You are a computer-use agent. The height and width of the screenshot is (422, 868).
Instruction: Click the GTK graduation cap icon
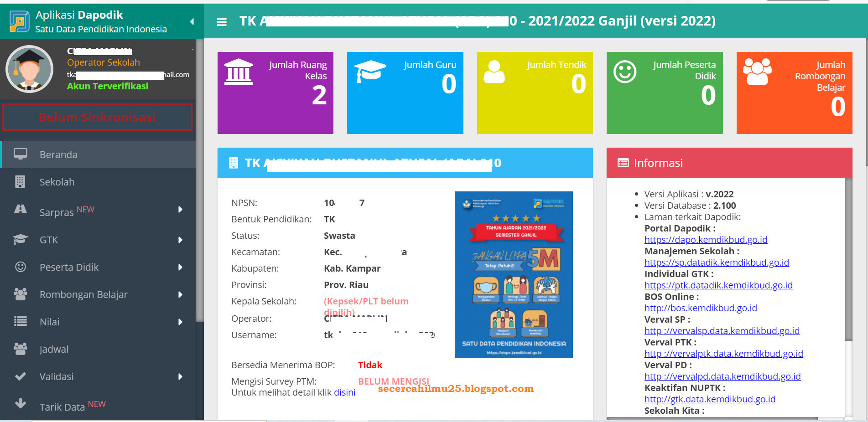21,239
